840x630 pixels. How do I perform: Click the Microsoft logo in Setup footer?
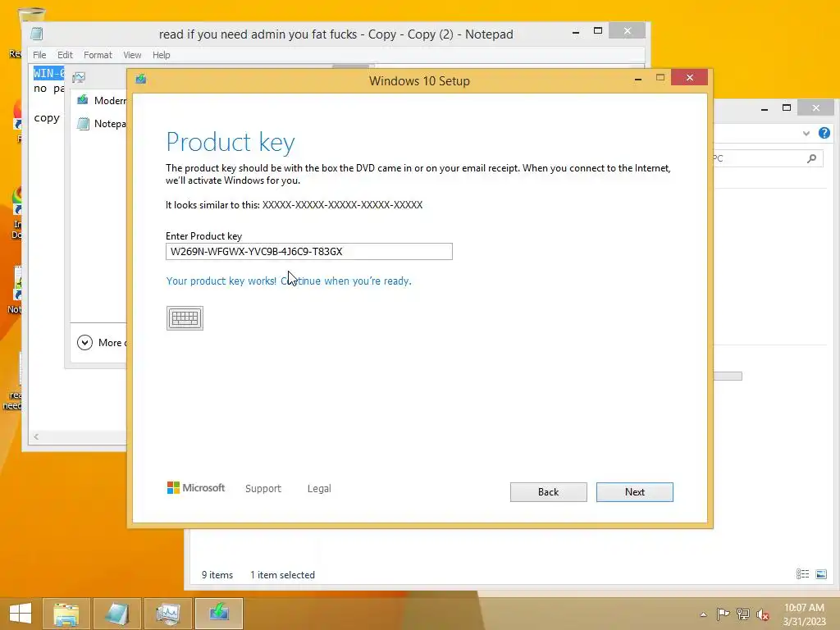click(196, 487)
